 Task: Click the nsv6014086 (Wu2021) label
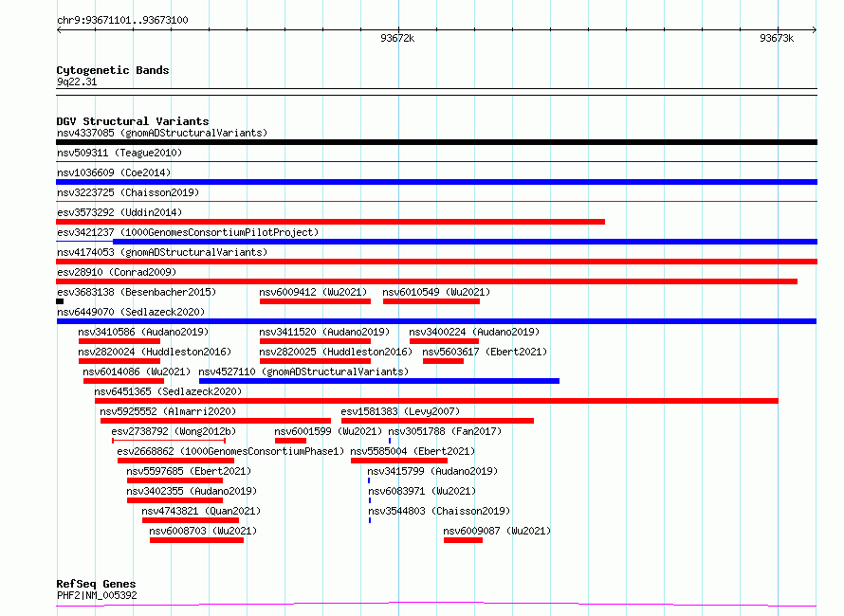click(x=137, y=371)
